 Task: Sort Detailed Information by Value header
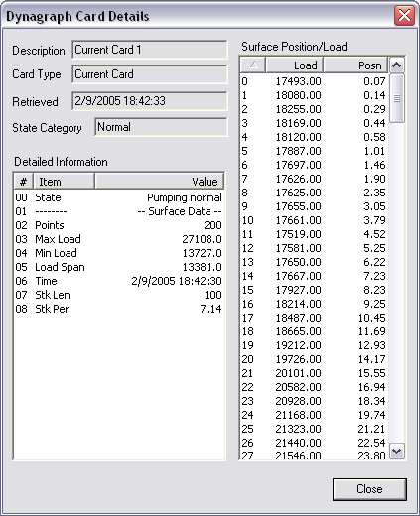tap(160, 181)
